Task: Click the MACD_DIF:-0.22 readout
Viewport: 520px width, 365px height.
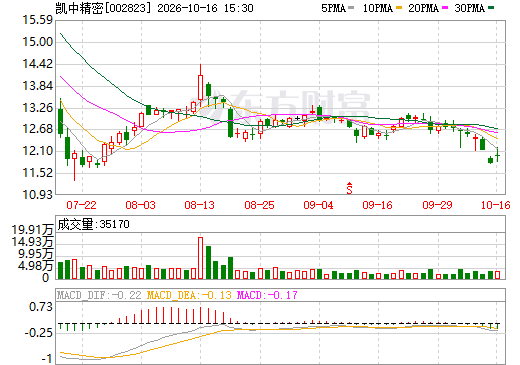Action: click(x=99, y=295)
